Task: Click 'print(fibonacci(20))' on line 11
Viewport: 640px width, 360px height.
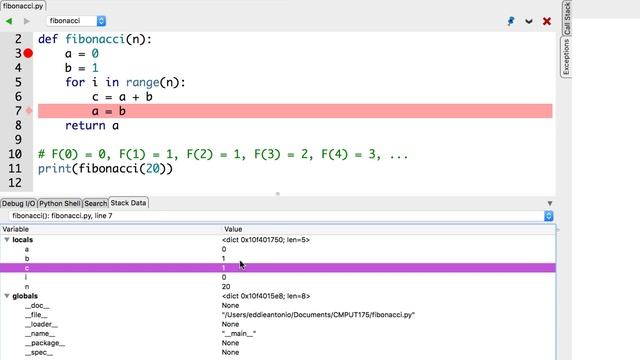Action: click(x=105, y=168)
